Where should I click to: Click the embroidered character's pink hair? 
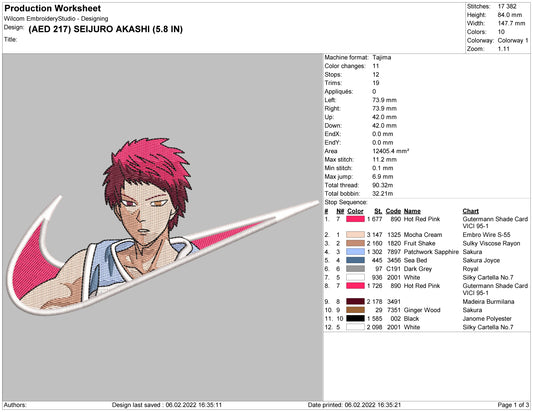pyautogui.click(x=150, y=163)
